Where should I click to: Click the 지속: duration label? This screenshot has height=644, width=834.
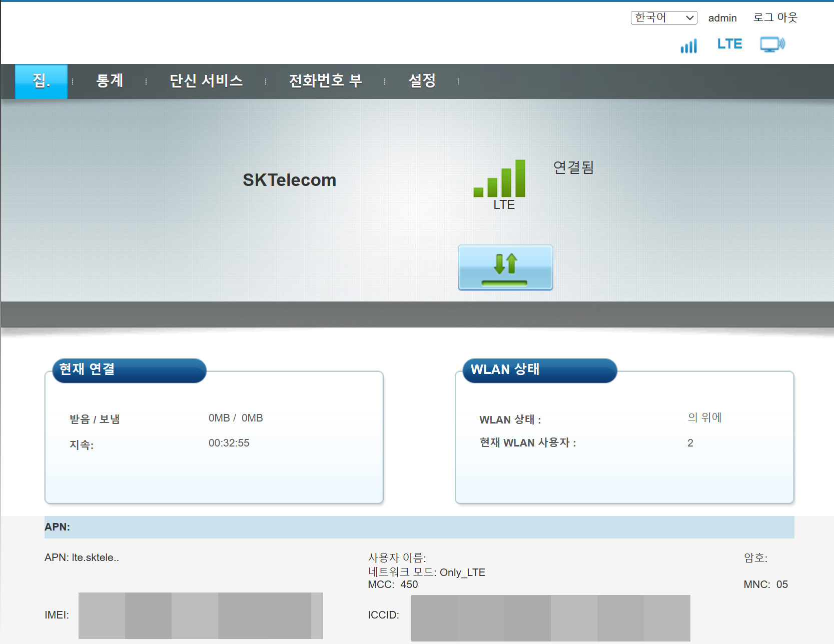[81, 444]
